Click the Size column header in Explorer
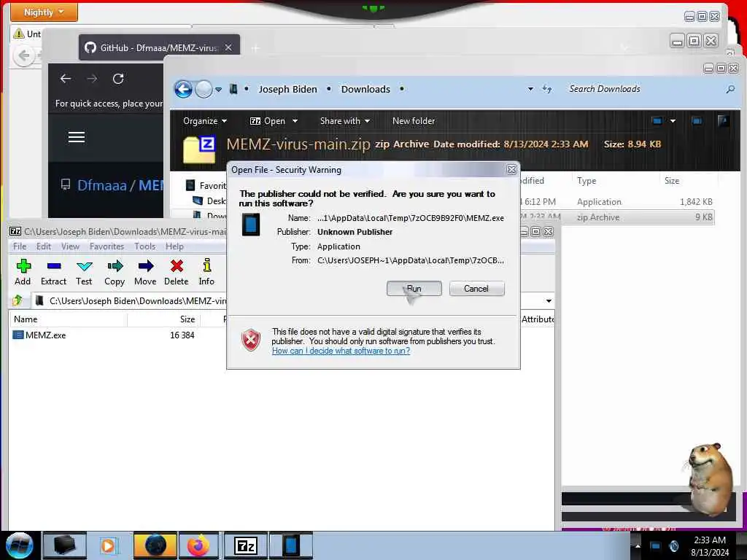This screenshot has width=747, height=560. (x=672, y=181)
